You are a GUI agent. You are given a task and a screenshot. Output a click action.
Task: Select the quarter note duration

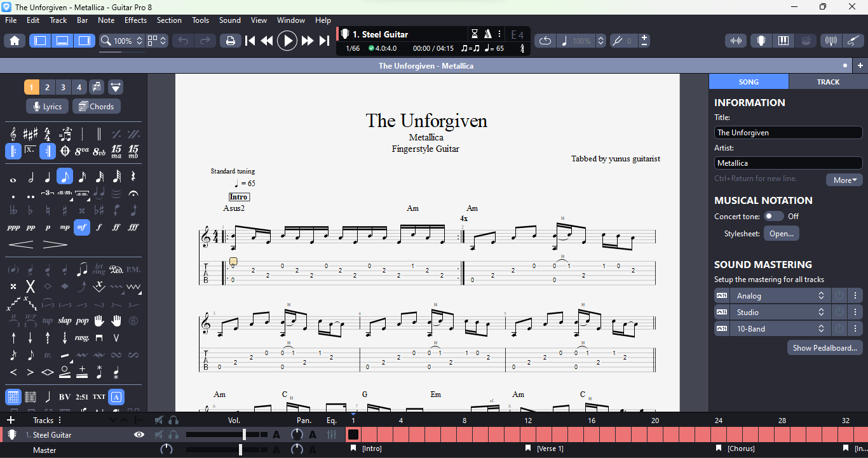point(48,177)
